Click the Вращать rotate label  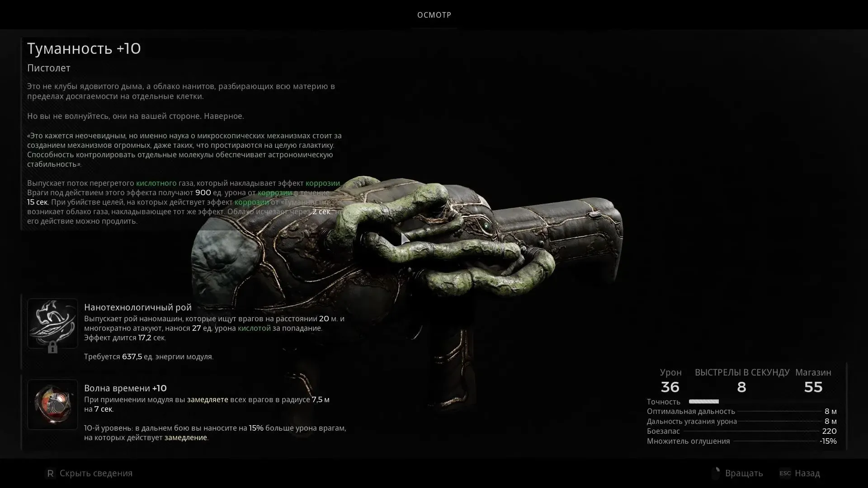(744, 473)
